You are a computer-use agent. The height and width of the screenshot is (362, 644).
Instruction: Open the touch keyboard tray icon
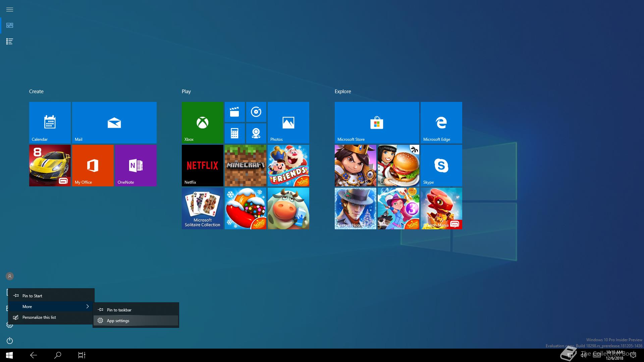point(597,355)
